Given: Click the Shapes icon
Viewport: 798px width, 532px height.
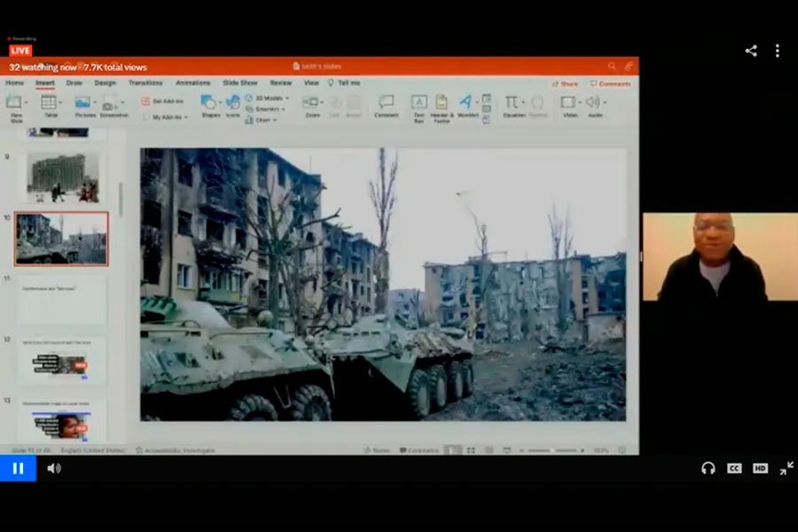Looking at the screenshot, I should click(208, 102).
